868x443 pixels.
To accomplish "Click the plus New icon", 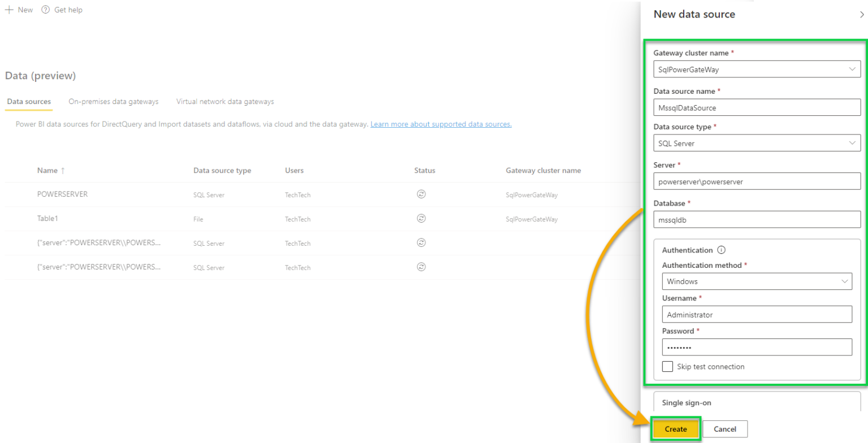I will [9, 10].
